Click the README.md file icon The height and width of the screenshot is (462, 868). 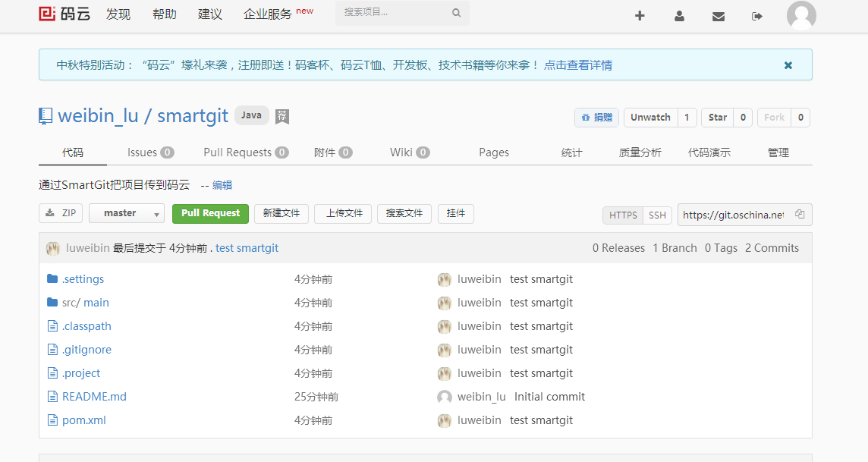point(52,396)
